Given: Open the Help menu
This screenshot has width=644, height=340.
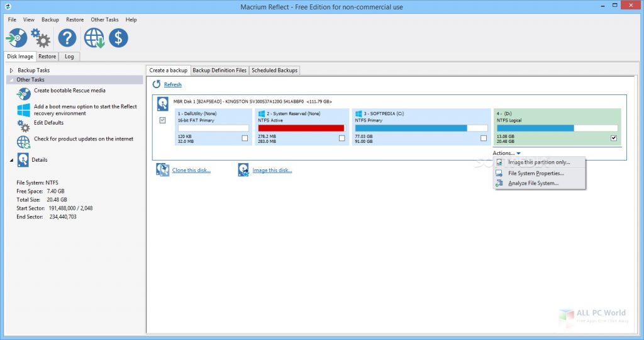Looking at the screenshot, I should click(131, 20).
